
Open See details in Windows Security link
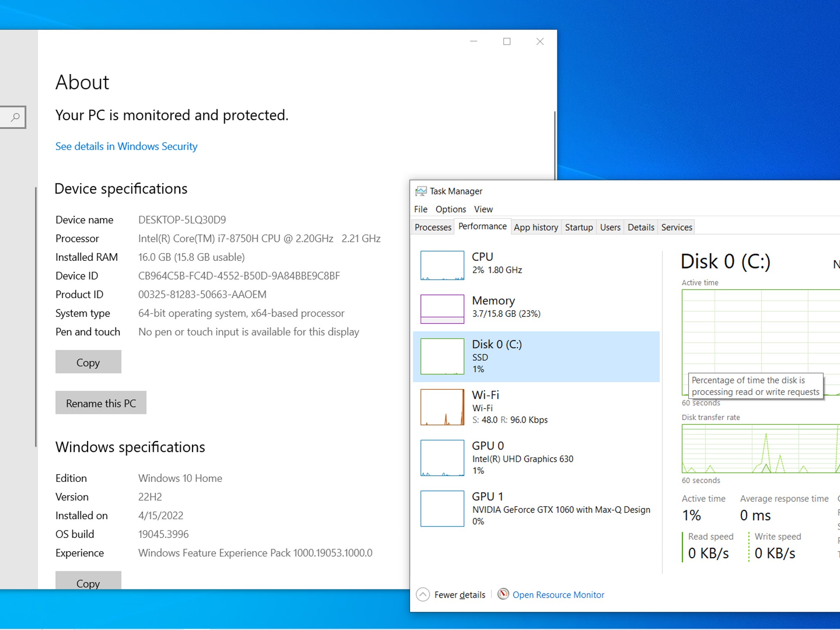pos(126,146)
